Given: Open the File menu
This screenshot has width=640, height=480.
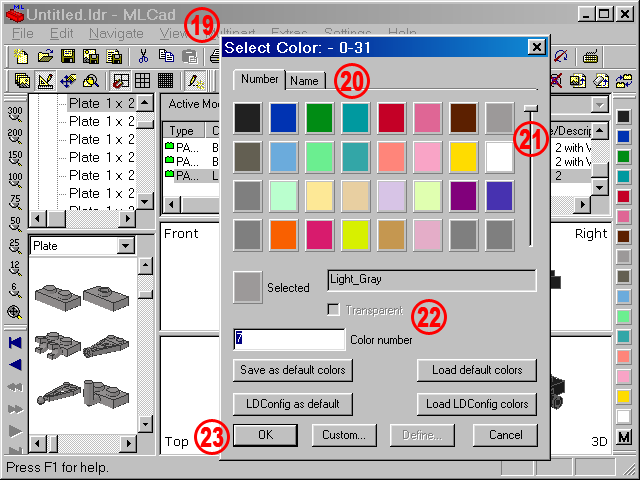Looking at the screenshot, I should click(23, 33).
